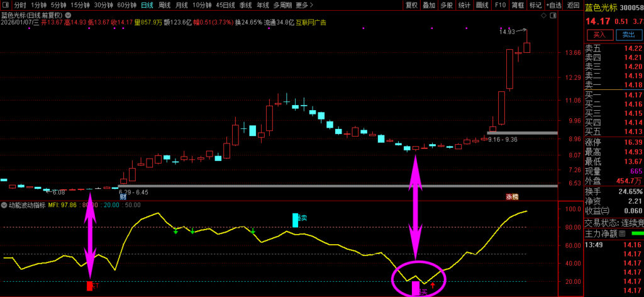Click the gray 9.16 - 9.36 price band
This screenshot has width=644, height=297.
click(x=521, y=133)
